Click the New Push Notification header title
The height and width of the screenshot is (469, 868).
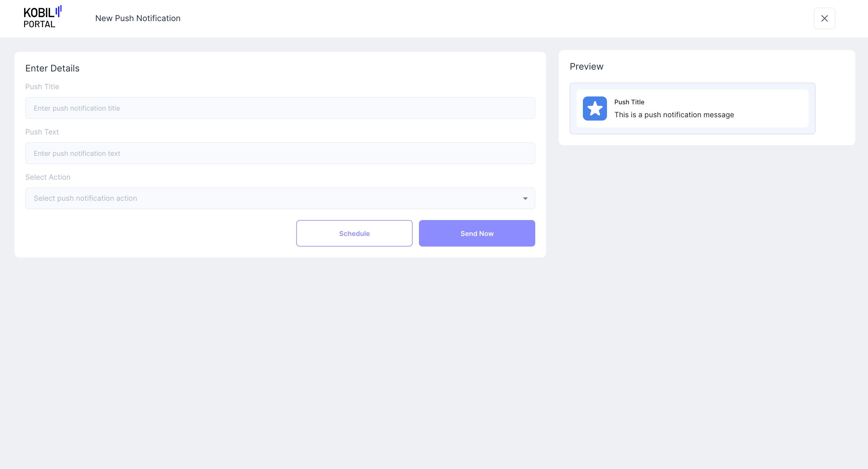[x=137, y=18]
